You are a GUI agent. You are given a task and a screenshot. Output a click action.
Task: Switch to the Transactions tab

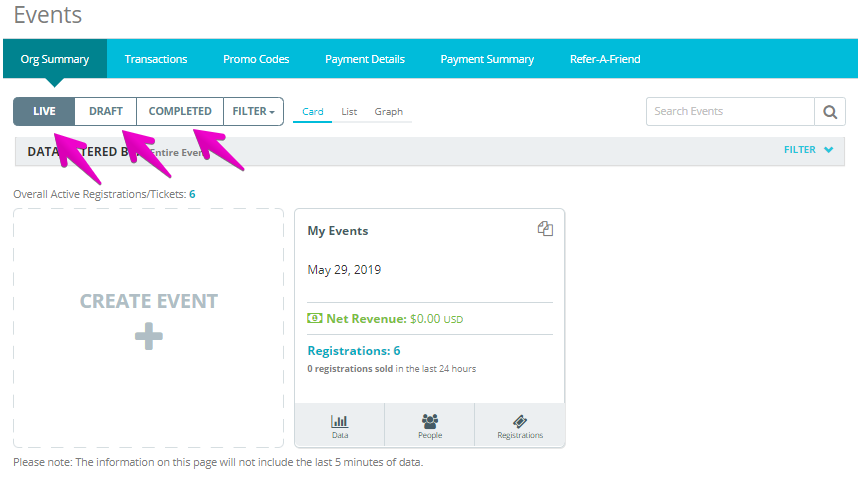tap(156, 59)
